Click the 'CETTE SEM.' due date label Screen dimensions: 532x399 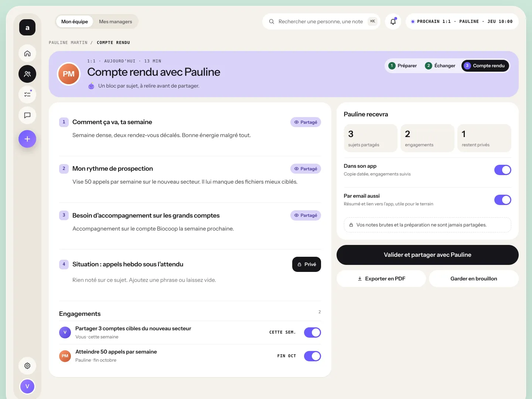(x=283, y=332)
